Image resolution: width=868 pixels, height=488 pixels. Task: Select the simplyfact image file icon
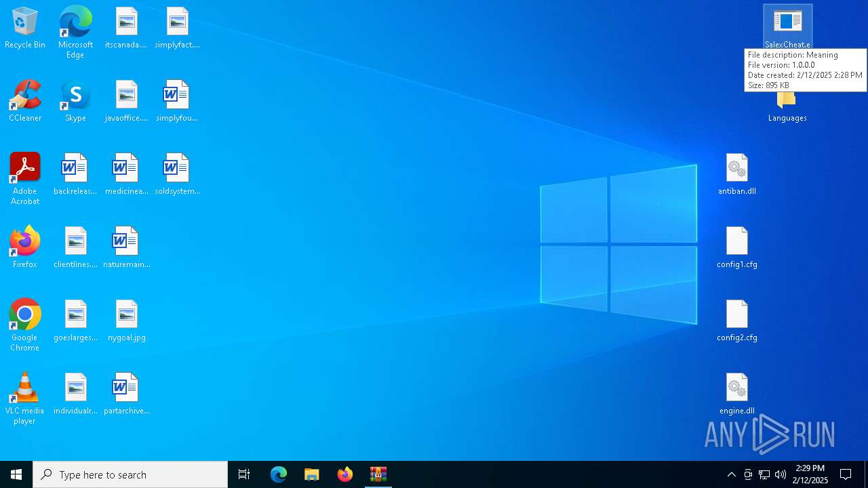coord(177,28)
